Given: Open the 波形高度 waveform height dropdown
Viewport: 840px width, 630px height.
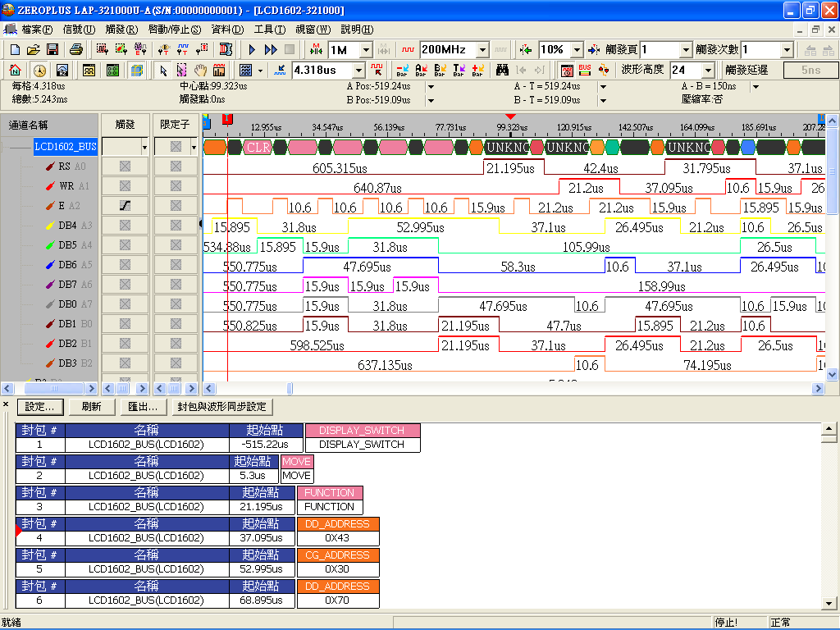Looking at the screenshot, I should pyautogui.click(x=708, y=71).
